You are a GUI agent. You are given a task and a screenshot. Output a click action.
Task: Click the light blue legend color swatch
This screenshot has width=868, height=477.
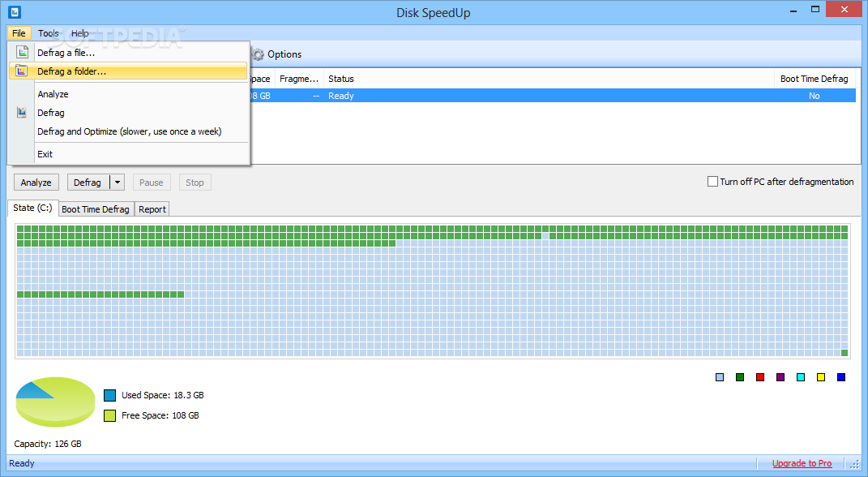[x=720, y=377]
